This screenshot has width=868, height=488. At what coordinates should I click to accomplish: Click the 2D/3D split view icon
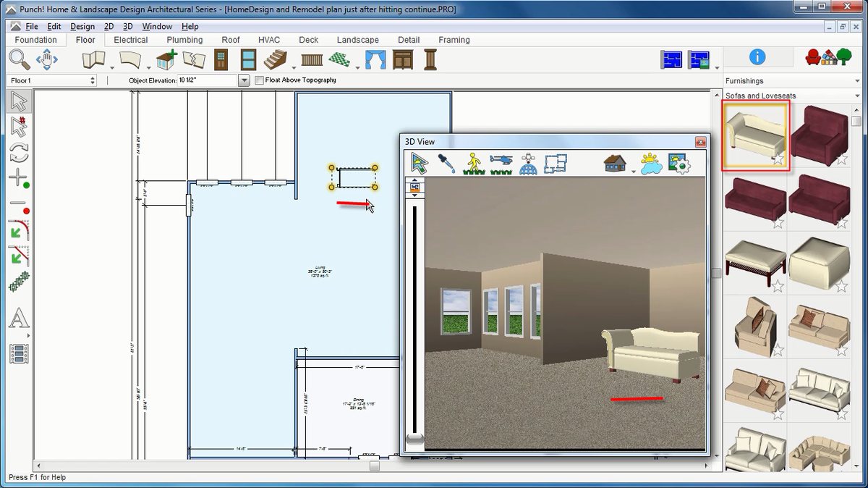pyautogui.click(x=698, y=59)
